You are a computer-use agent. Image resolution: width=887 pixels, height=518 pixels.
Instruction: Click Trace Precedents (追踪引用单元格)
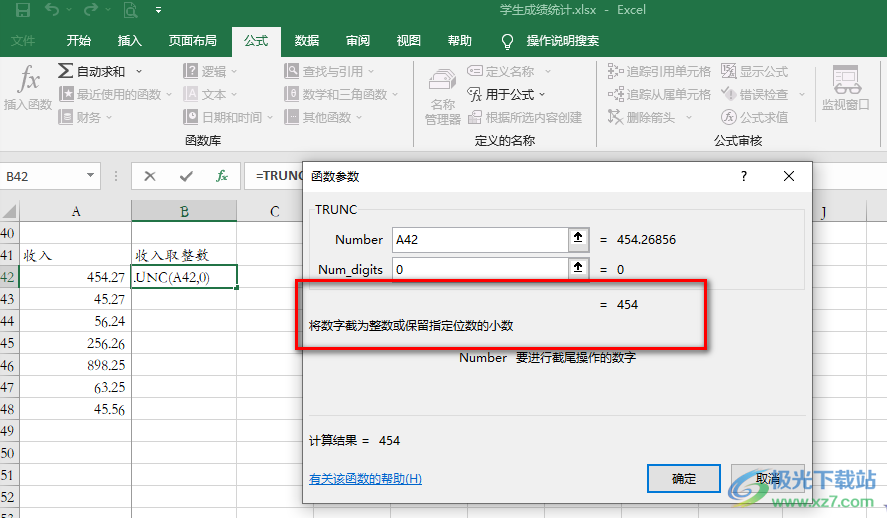tap(659, 72)
